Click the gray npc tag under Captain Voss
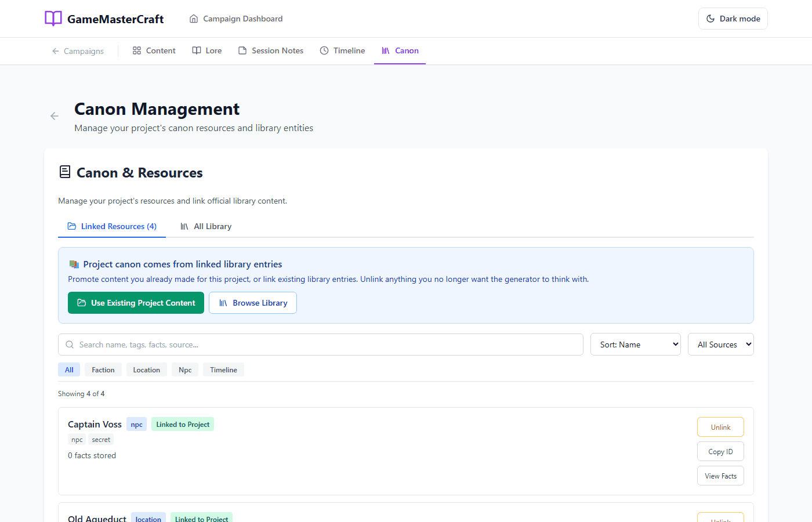 click(77, 440)
